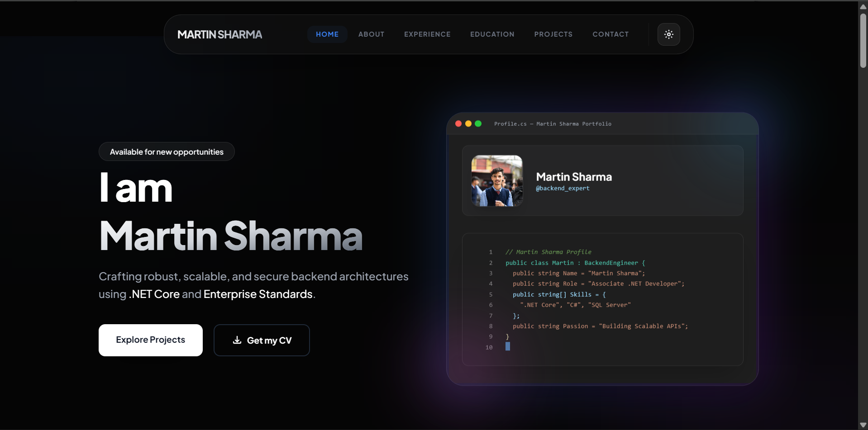Click the MARTIN SHARMA logo link
868x430 pixels.
[220, 34]
